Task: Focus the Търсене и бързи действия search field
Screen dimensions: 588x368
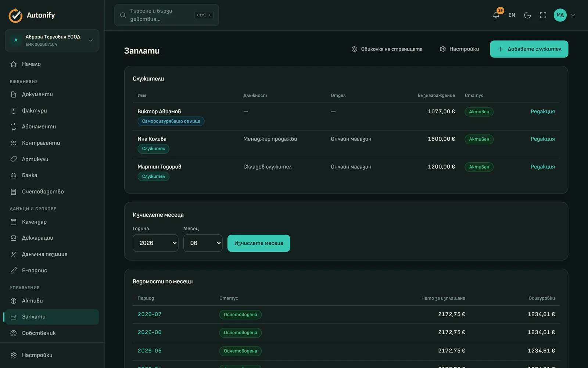Action: pos(166,15)
